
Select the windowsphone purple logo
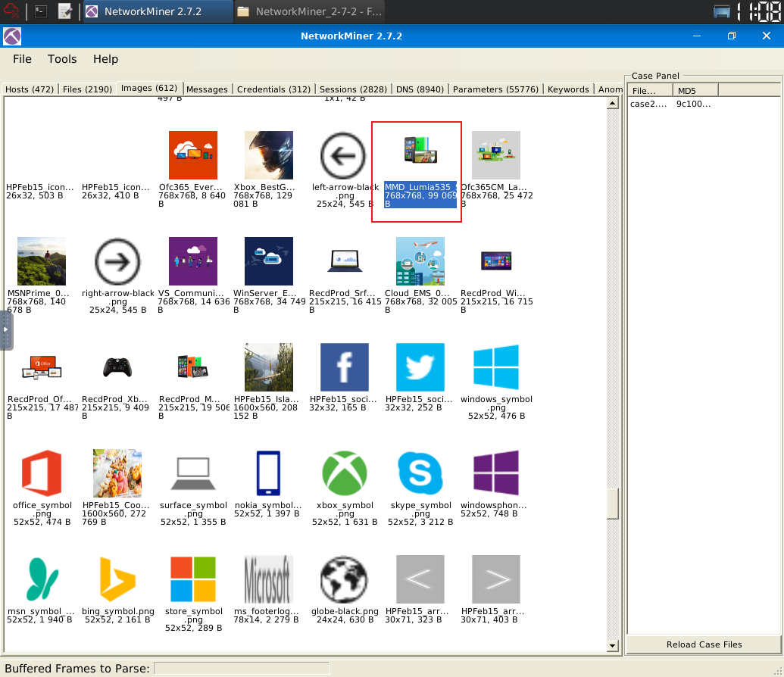tap(496, 473)
